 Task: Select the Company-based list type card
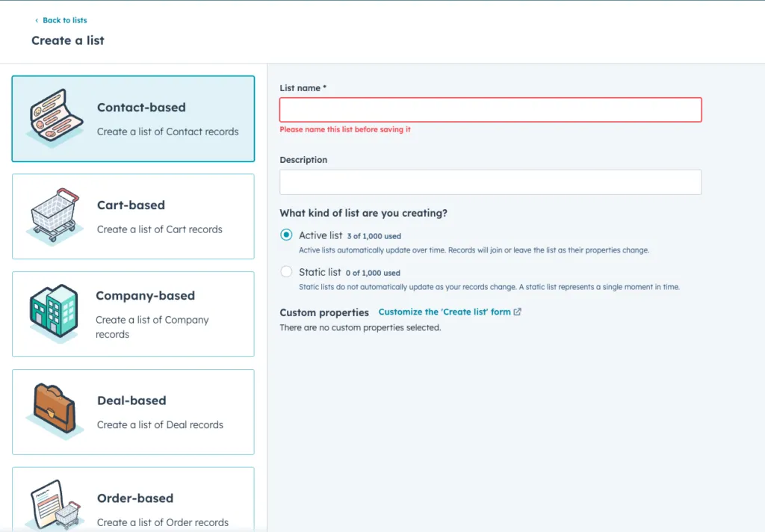(133, 314)
